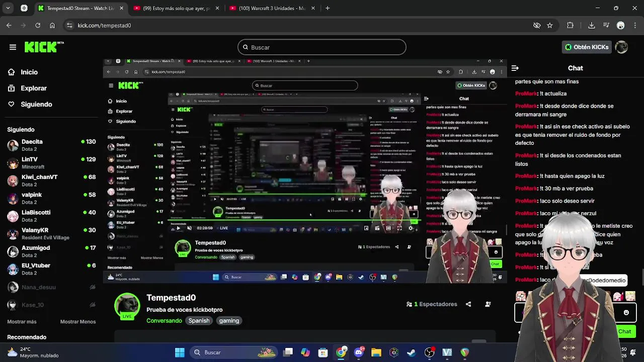Open ValanyKR's Resident Evil Village channel
Viewport: 644px width, 362px height.
(51, 234)
